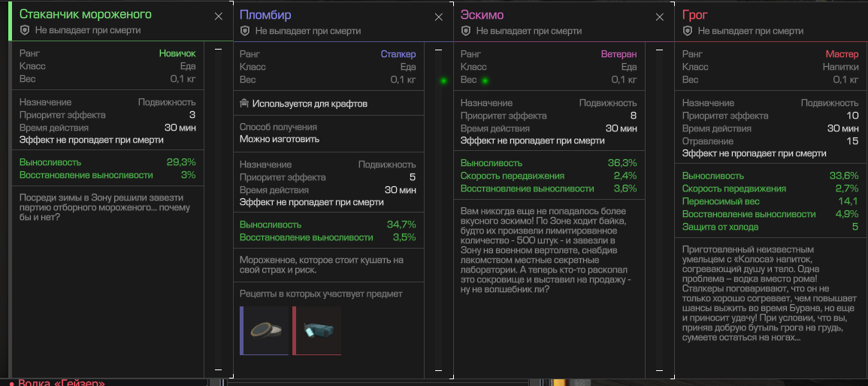Open the red-bordered device recipe thumbnail
The height and width of the screenshot is (386, 868).
317,330
